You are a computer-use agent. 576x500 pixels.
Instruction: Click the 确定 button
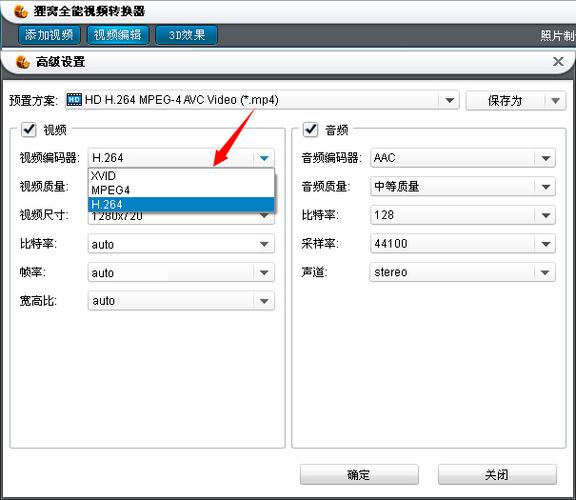coord(359,475)
